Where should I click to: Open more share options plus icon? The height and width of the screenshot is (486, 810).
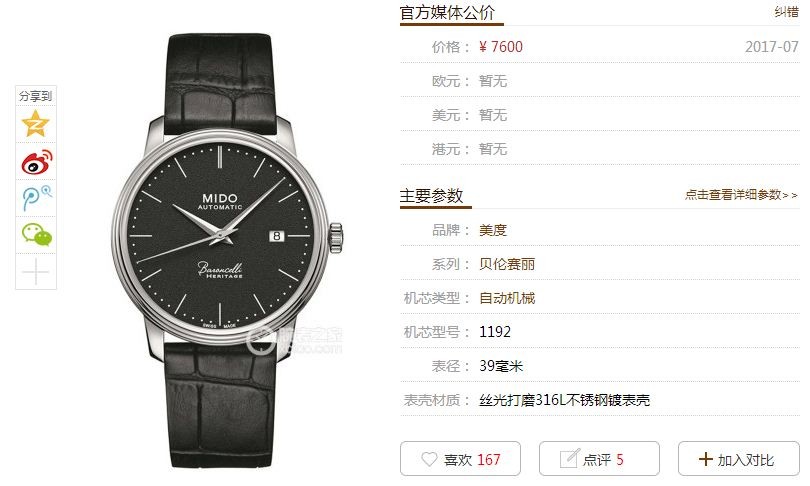36,272
